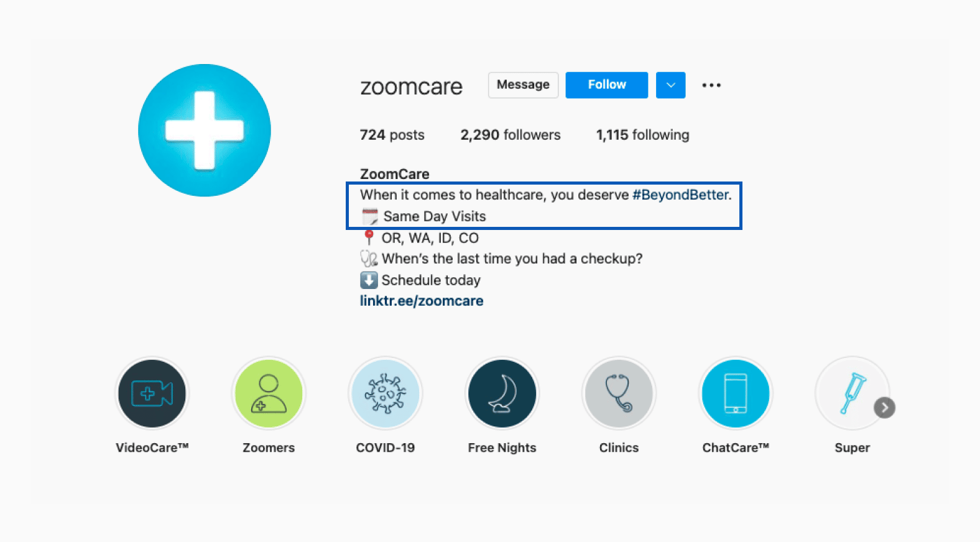Open the Super crutch highlight
Screen dimensions: 980x542
[x=852, y=393]
